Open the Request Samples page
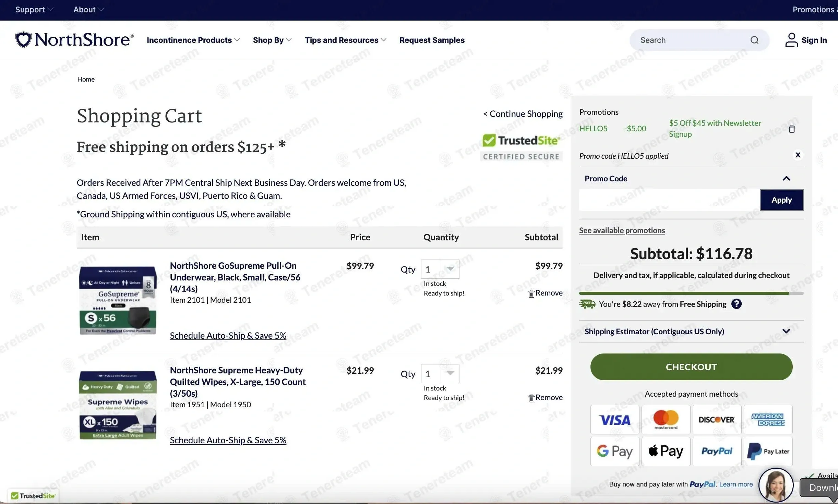838x504 pixels. coord(432,40)
